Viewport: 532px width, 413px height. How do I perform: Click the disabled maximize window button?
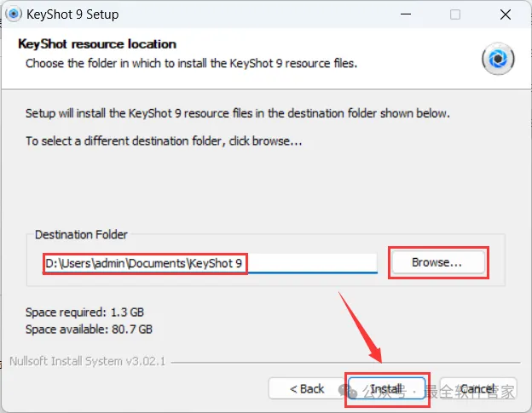click(455, 14)
